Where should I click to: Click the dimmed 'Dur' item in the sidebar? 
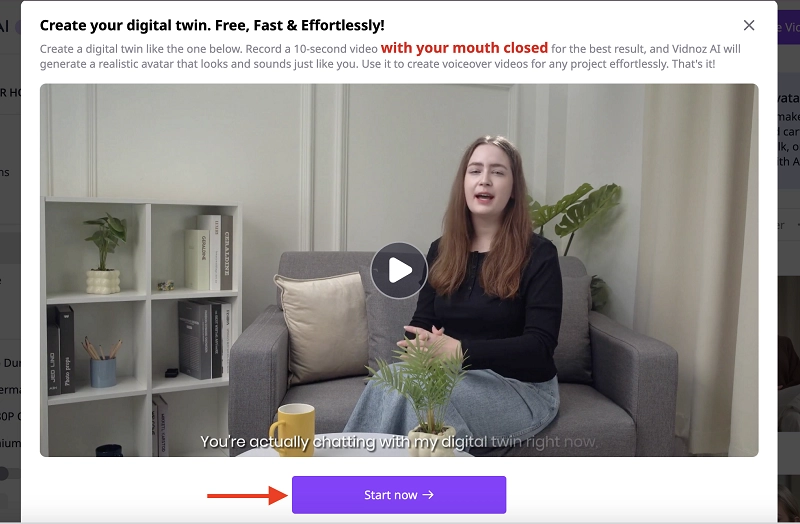coord(10,363)
